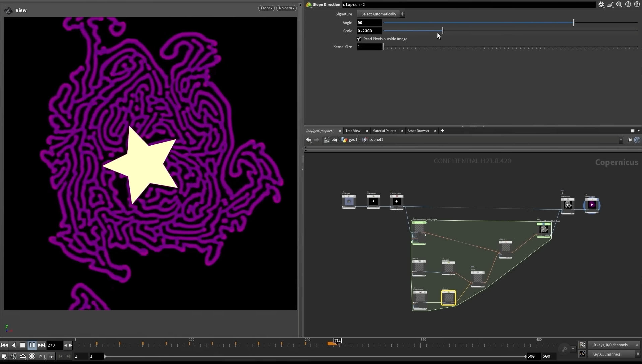Switch to /obj/geo1/copnet1 tab

click(x=320, y=131)
